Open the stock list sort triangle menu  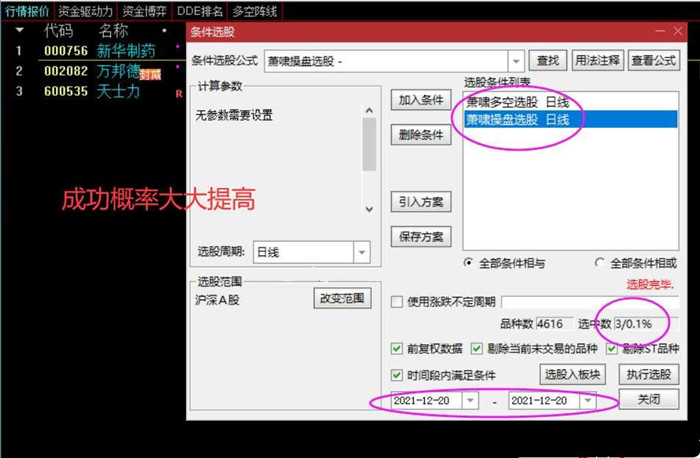(x=19, y=30)
